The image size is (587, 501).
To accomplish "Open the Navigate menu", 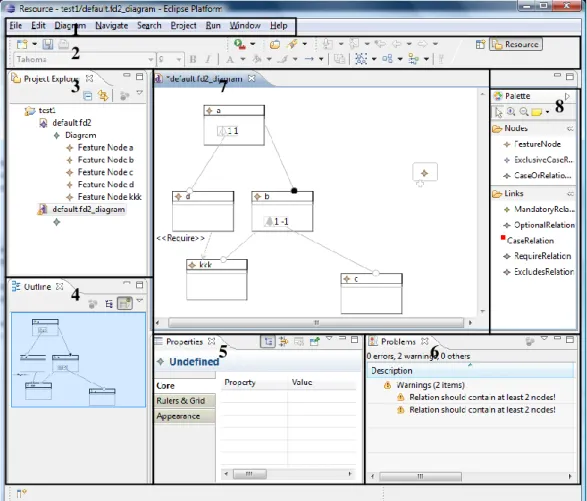I will click(112, 25).
